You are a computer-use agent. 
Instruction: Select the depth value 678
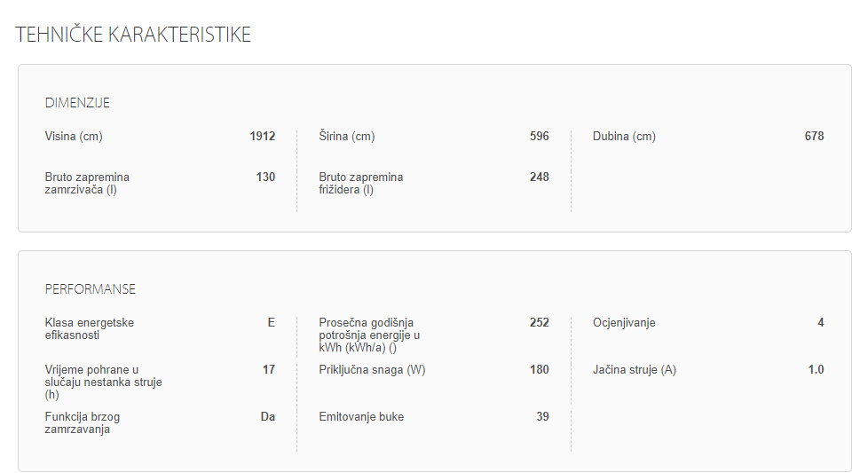tap(814, 137)
